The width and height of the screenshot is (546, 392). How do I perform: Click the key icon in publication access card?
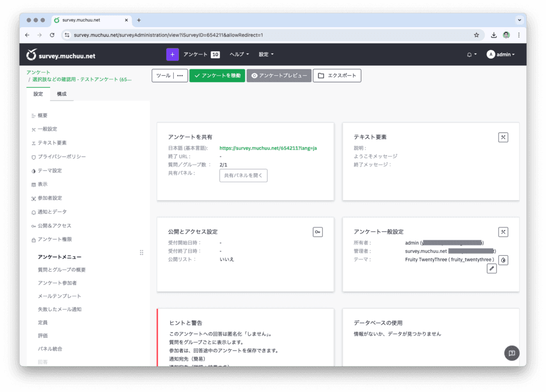(x=318, y=232)
